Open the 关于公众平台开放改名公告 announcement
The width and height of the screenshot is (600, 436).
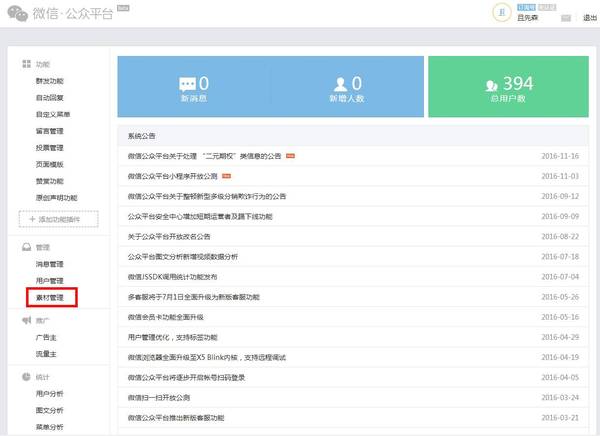[x=169, y=237]
